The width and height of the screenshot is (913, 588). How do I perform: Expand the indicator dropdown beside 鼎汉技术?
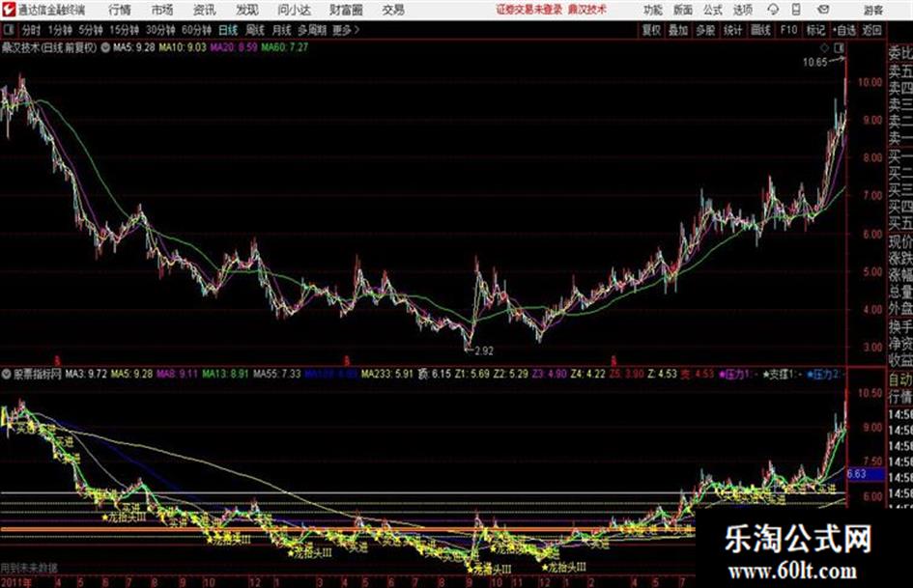pyautogui.click(x=105, y=47)
